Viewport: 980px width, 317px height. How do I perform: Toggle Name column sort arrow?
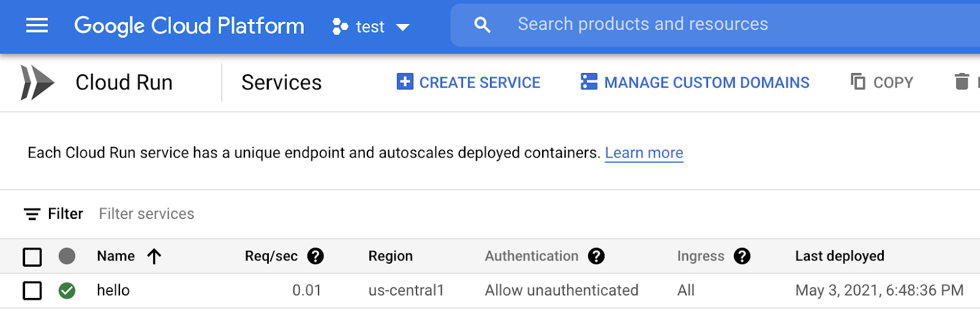pos(154,256)
